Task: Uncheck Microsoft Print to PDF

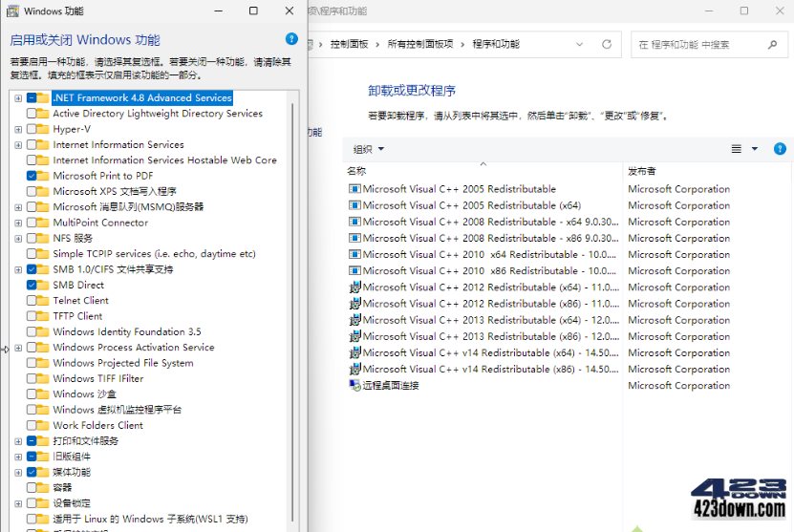Action: click(x=32, y=176)
